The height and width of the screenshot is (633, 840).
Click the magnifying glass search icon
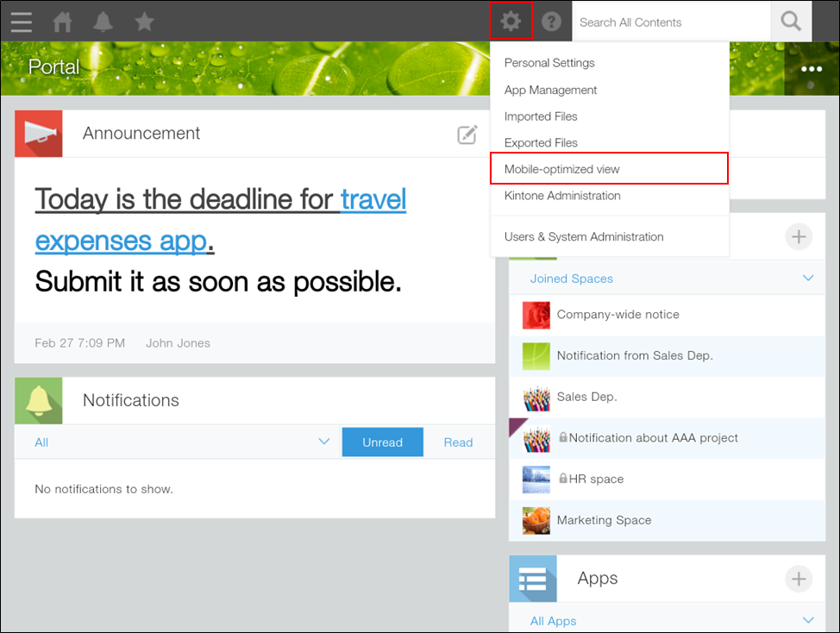click(790, 21)
